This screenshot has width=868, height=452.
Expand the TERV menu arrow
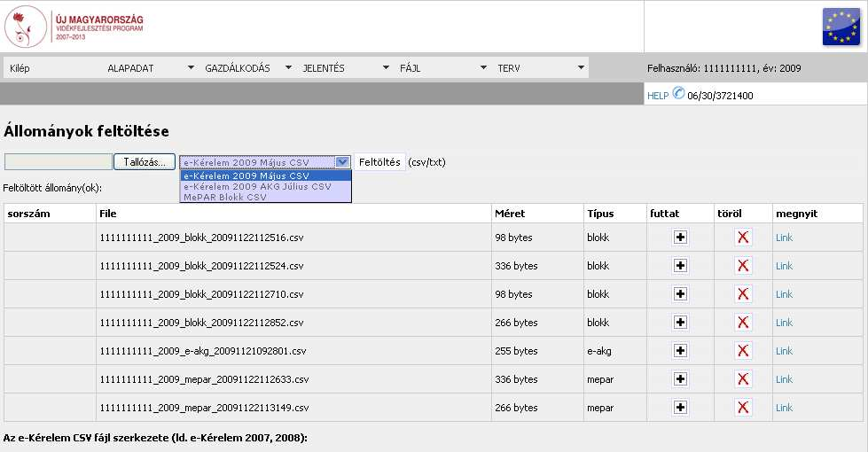click(581, 67)
